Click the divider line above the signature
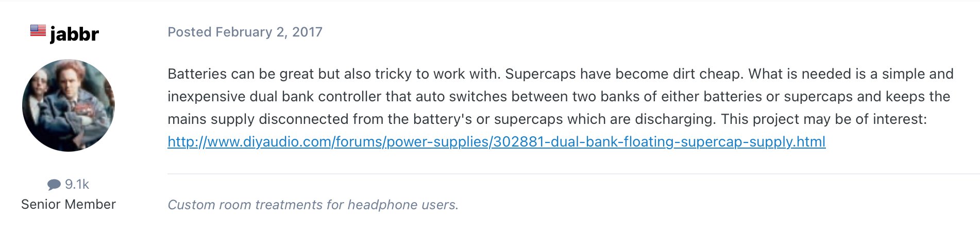This screenshot has height=236, width=980. (x=573, y=174)
